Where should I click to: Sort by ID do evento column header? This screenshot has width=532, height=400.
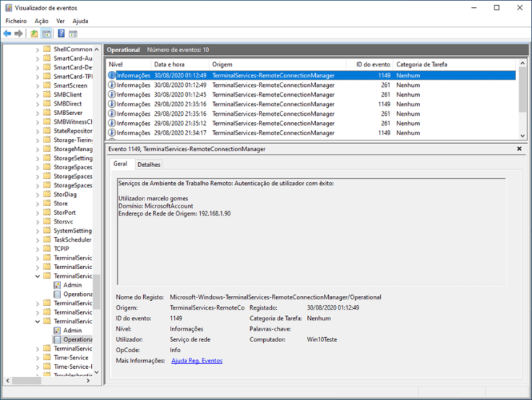372,64
